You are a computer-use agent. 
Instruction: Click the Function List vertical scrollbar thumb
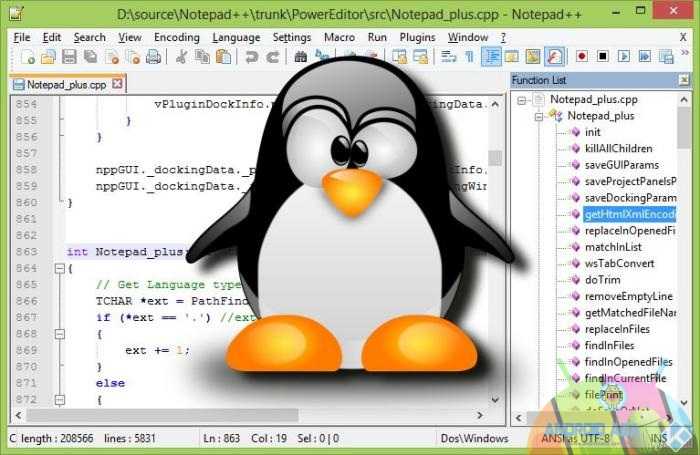pos(683,128)
